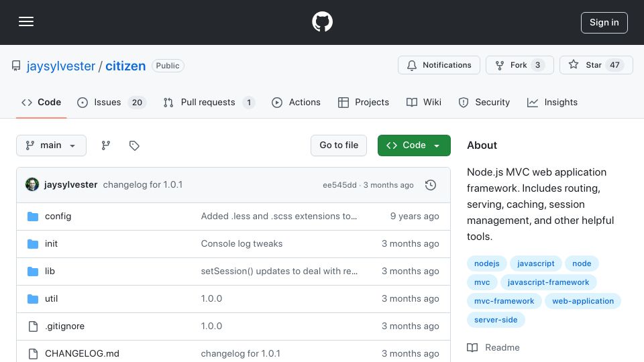Select the server-side topic tag
Viewport: 644px width, 362px height.
point(496,320)
